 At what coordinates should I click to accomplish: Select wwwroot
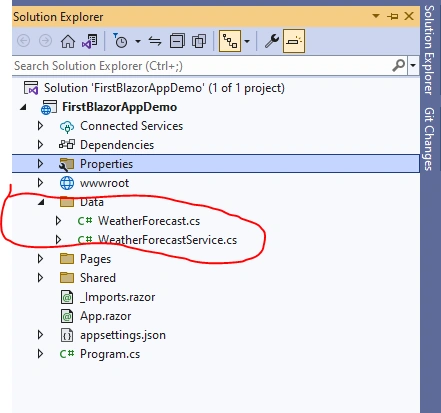[x=104, y=183]
